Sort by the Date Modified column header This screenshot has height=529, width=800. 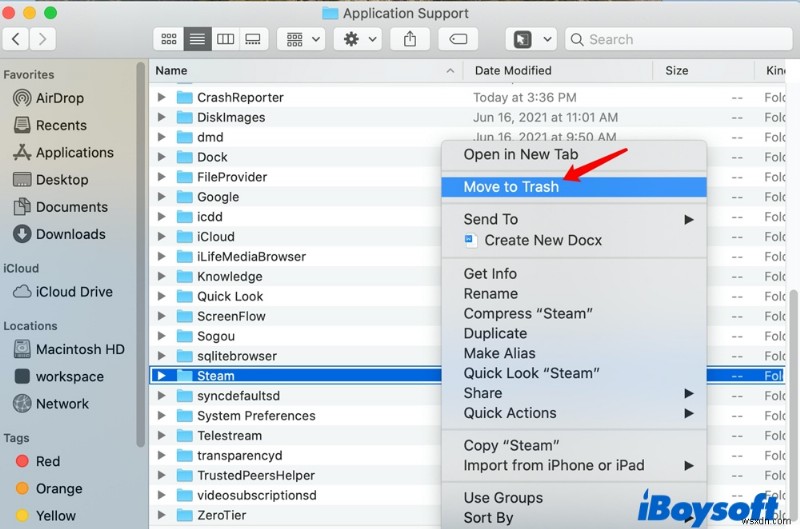pyautogui.click(x=558, y=70)
